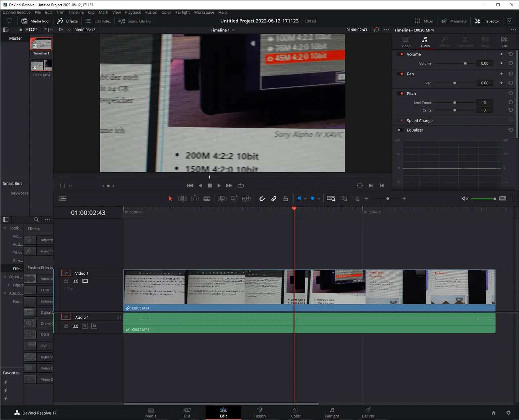The height and width of the screenshot is (420, 519).
Task: Switch to Video tab in Inspector
Action: pos(406,42)
